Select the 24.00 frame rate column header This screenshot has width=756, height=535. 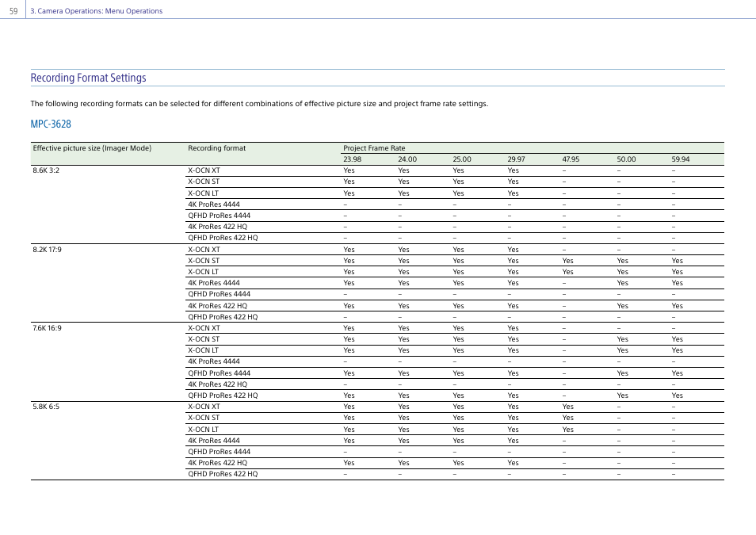[x=407, y=159]
